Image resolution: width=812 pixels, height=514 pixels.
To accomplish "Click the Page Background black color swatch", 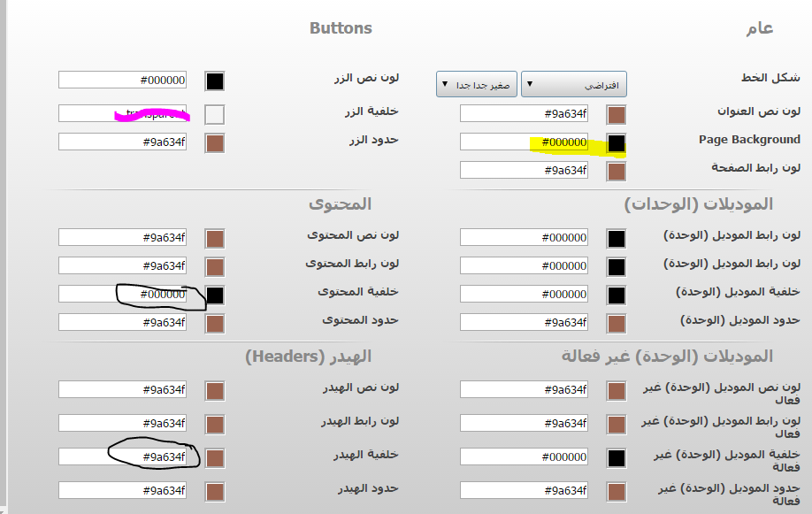I will click(617, 142).
